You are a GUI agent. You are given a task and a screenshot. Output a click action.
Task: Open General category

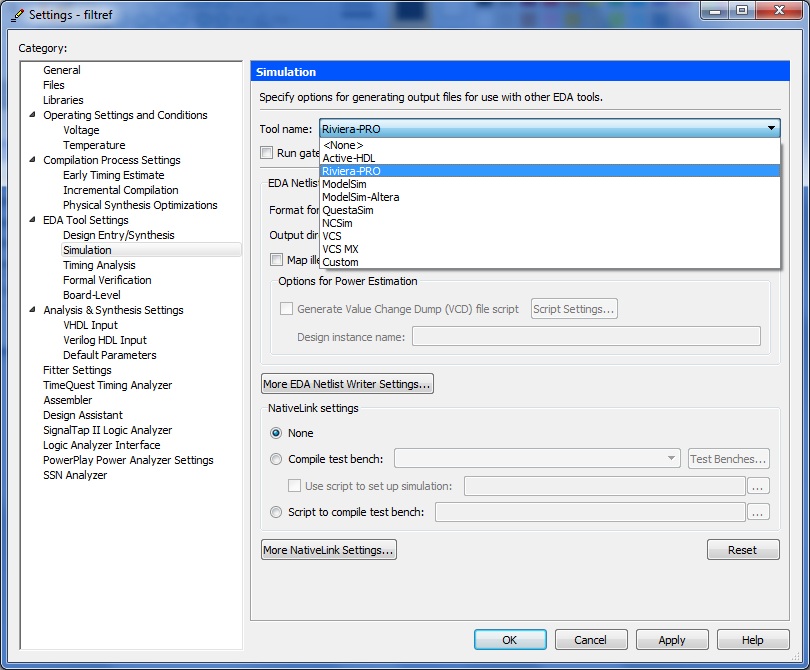point(62,70)
